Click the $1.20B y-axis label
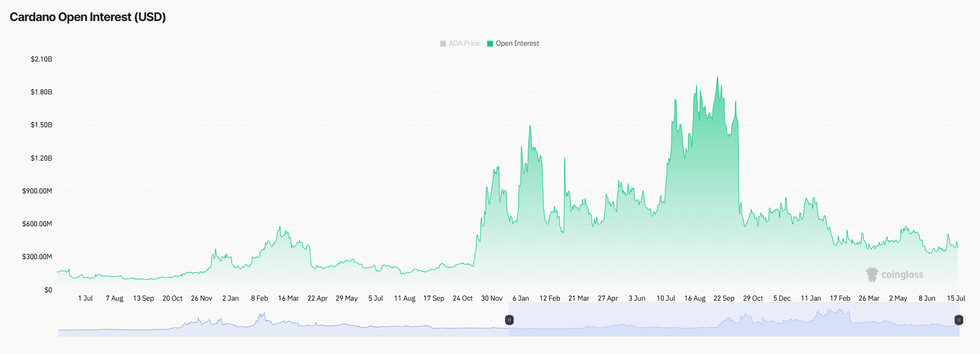 (x=42, y=159)
